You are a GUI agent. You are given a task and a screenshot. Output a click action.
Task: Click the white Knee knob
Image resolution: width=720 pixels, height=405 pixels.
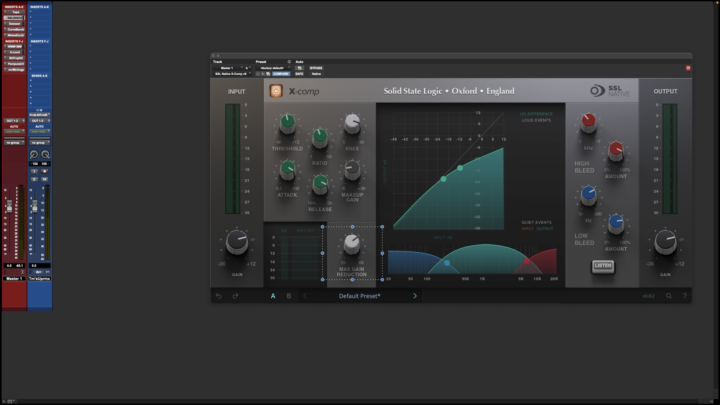[352, 123]
